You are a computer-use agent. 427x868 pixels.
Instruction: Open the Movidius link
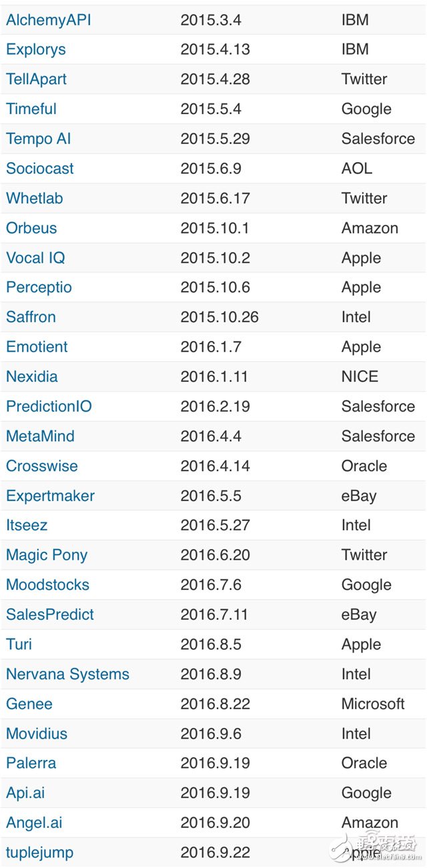[37, 733]
